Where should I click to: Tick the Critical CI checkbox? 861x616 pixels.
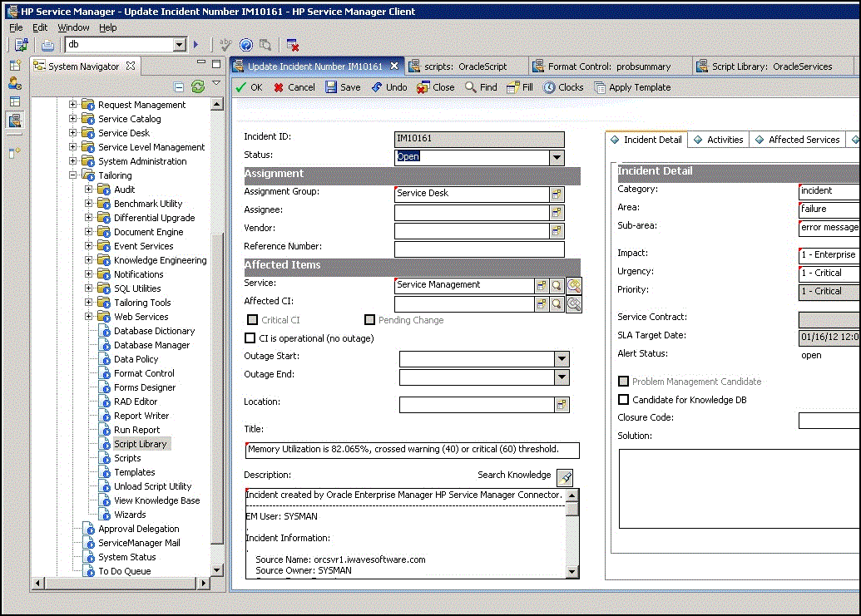tap(253, 320)
